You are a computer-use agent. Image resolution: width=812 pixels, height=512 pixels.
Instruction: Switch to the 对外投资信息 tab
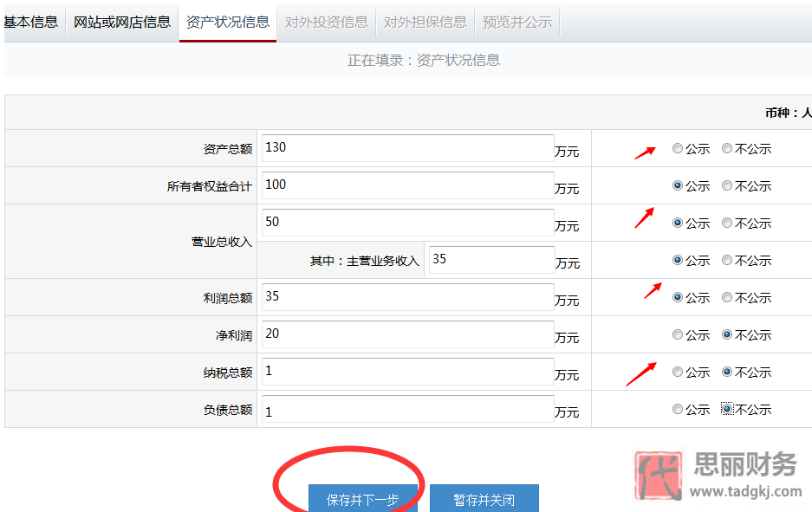326,21
